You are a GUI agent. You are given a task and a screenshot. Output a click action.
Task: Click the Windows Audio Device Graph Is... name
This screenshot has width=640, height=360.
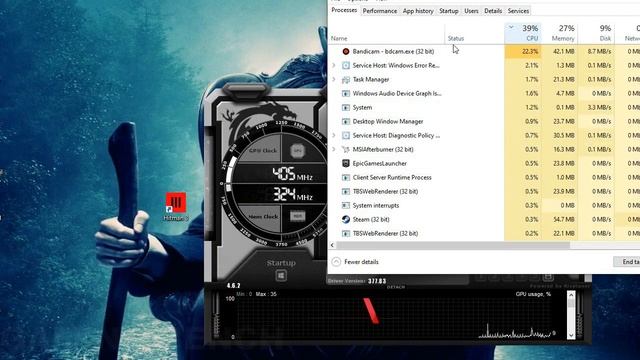tap(397, 93)
